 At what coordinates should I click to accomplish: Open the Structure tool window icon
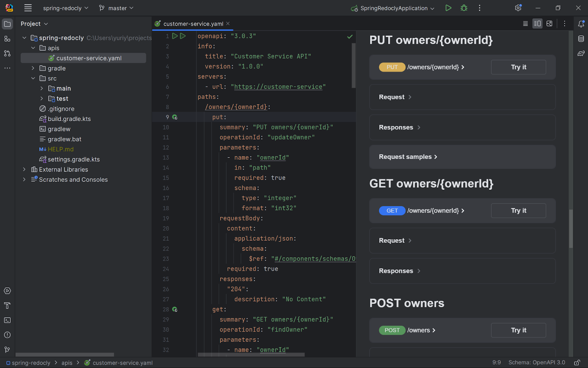[7, 39]
